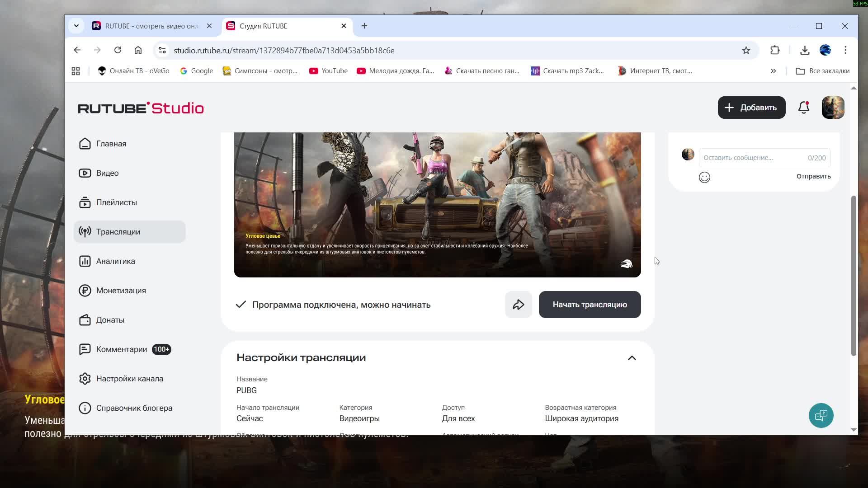868x488 pixels.
Task: Go to Монетизация section
Action: (x=121, y=291)
